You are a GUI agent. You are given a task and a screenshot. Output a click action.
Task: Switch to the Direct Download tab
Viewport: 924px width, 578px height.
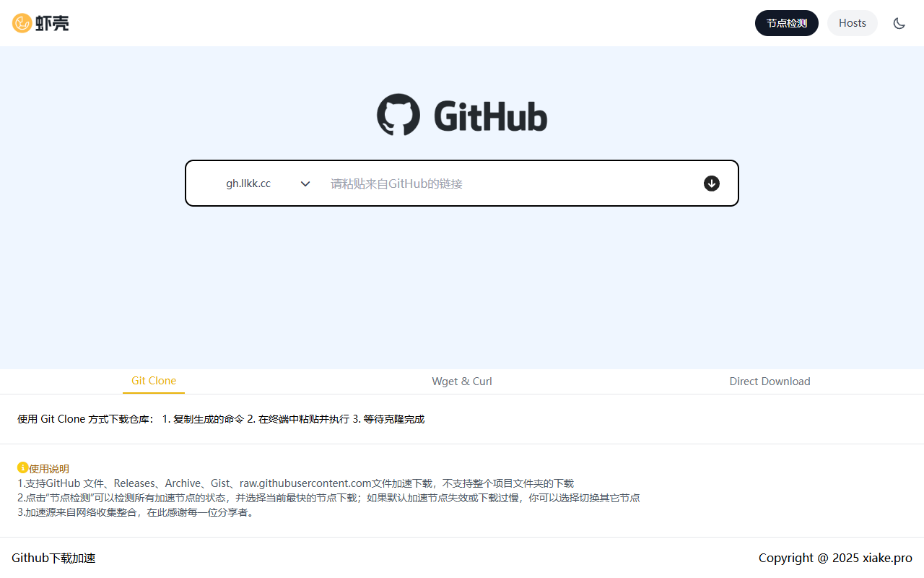[x=770, y=381]
